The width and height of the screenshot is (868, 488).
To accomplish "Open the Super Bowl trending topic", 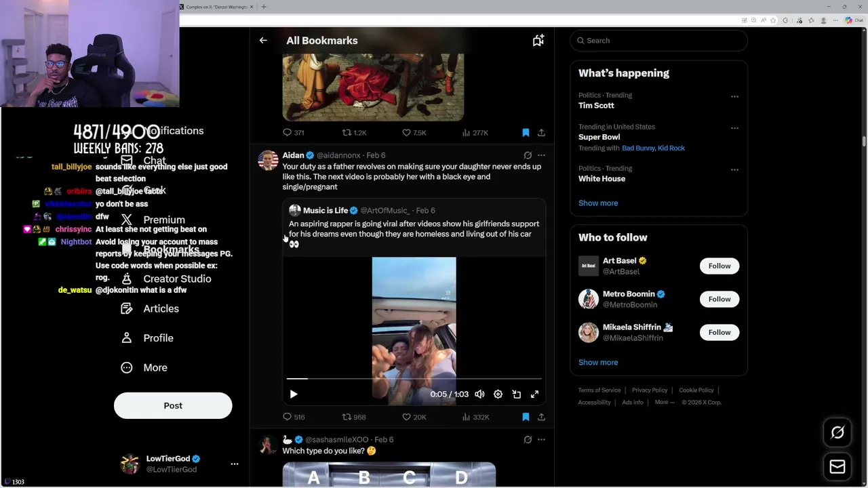I will [x=599, y=137].
